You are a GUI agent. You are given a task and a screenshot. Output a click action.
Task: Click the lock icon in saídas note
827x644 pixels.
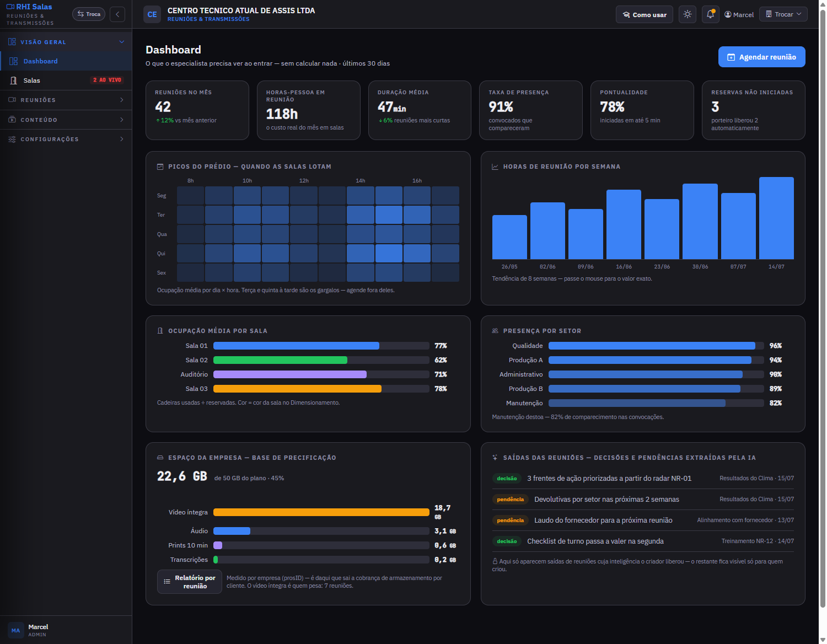coord(495,561)
